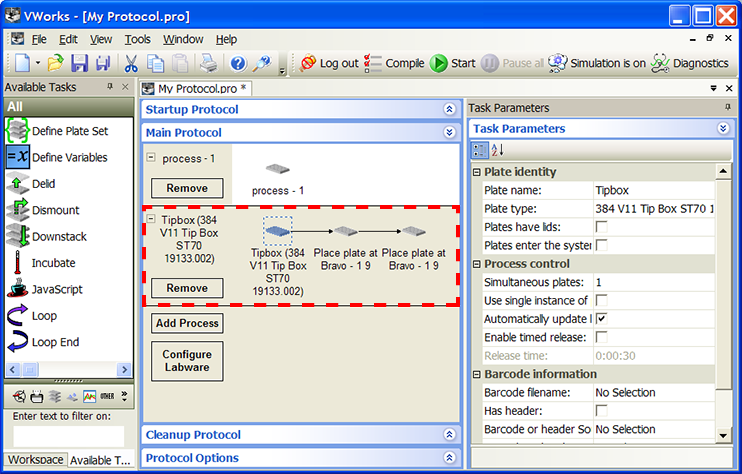This screenshot has height=474, width=742.
Task: Select the Downstack task
Action: (x=59, y=237)
